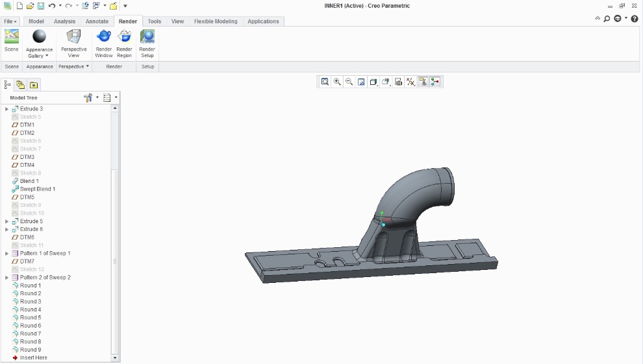Save the model with the disk icon

click(41, 6)
